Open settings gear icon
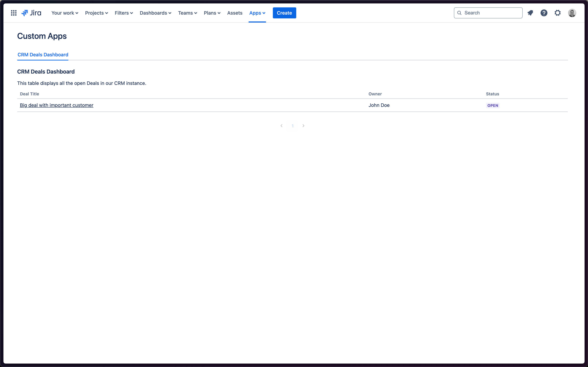This screenshot has height=367, width=588. tap(558, 13)
